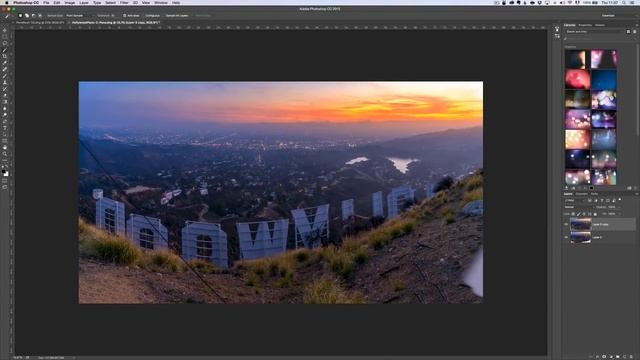Viewport: 640px width, 360px height.
Task: Select the Hand tool
Action: [x=5, y=148]
